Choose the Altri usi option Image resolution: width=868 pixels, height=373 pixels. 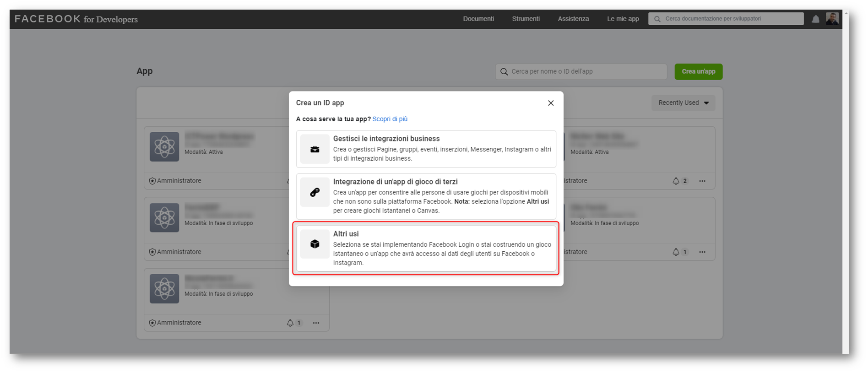[x=426, y=249]
